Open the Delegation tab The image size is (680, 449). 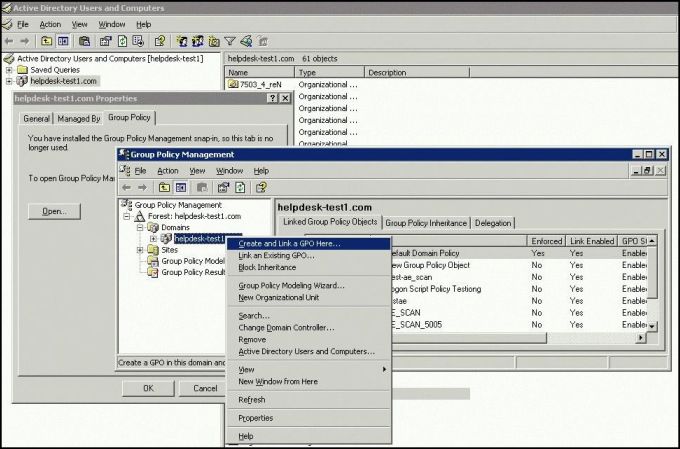(492, 223)
